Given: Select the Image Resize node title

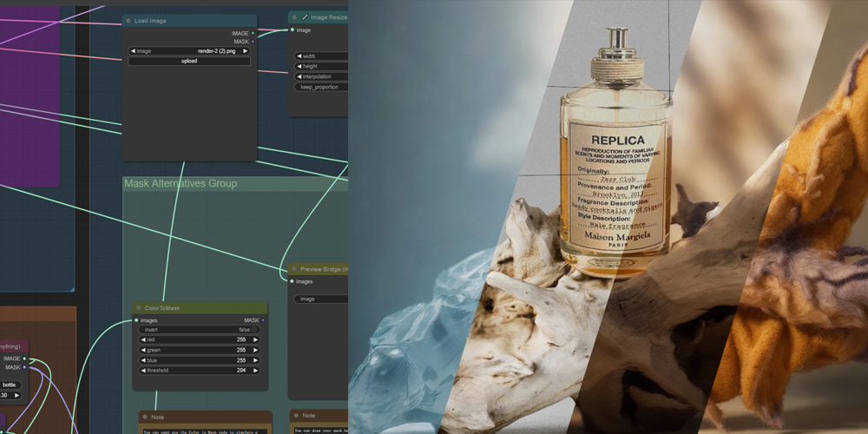Looking at the screenshot, I should (329, 17).
